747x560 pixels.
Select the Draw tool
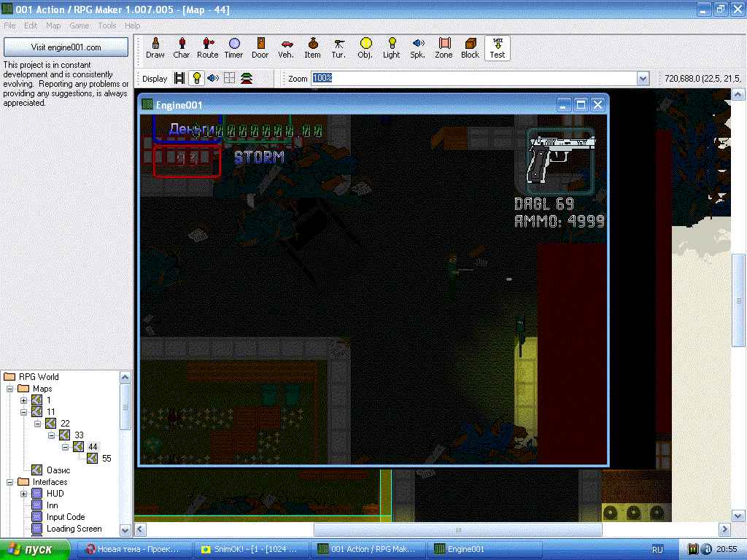[x=155, y=48]
